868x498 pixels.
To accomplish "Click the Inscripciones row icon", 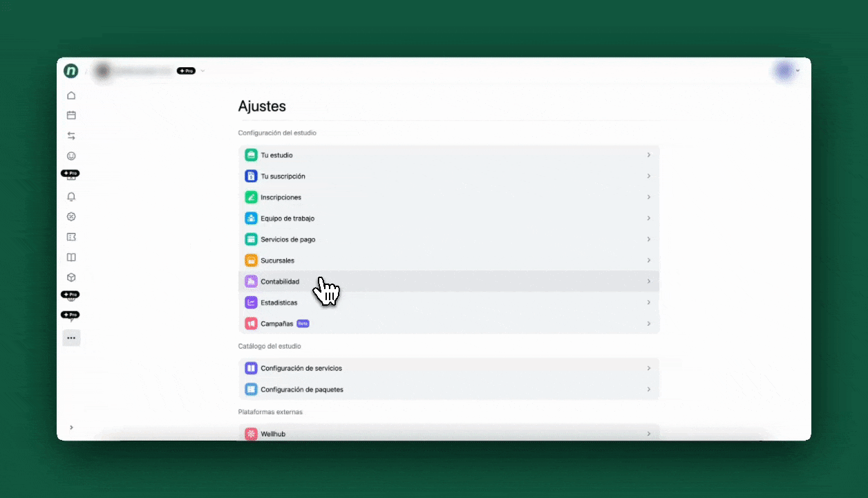I will click(251, 197).
